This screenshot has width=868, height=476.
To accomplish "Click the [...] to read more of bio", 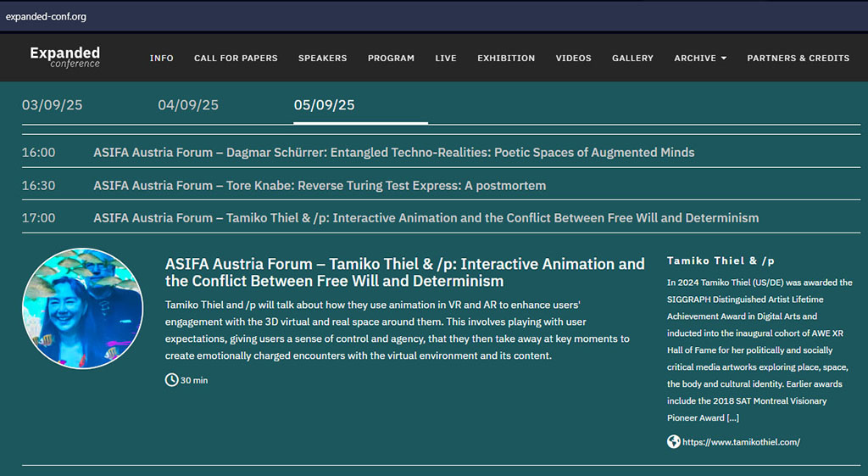I will (x=733, y=417).
